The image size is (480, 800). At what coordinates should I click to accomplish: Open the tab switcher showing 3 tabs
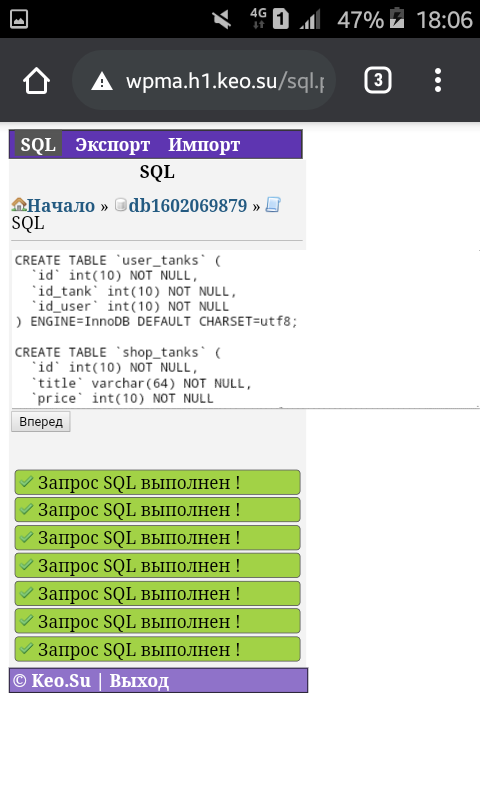click(377, 80)
